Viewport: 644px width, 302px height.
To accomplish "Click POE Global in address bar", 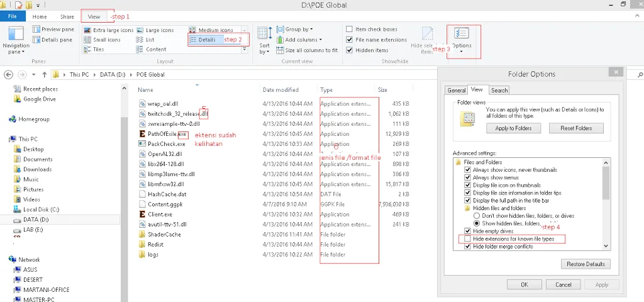I will click(151, 75).
